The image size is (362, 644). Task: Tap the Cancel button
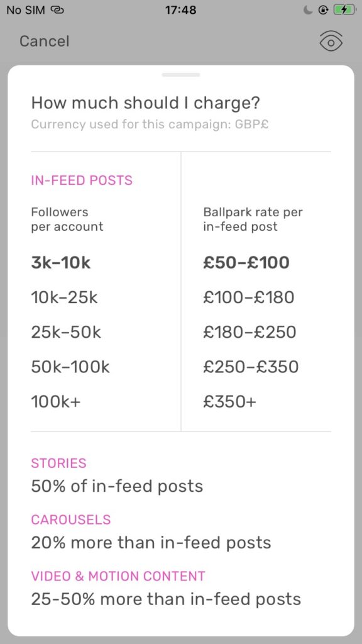pos(45,42)
